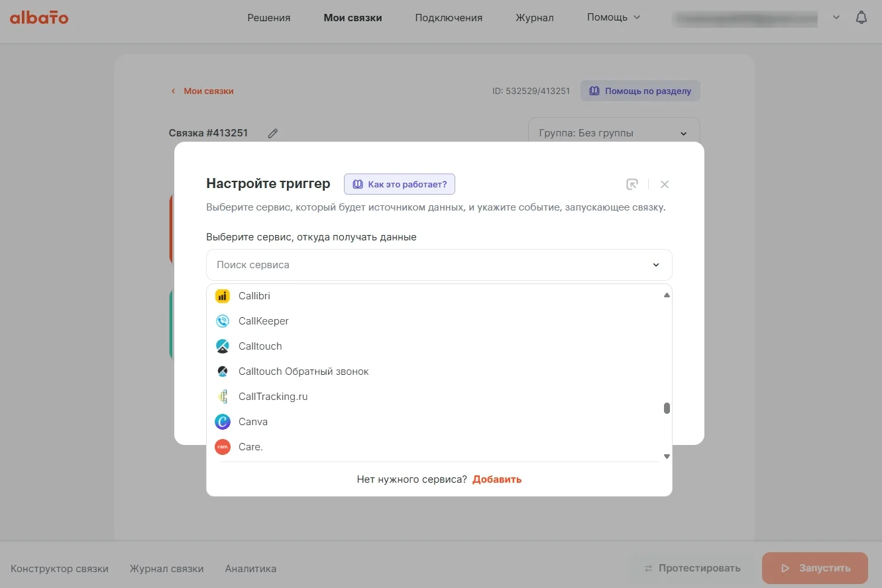Open the account dropdown arrow
Viewport: 882px width, 588px height.
click(x=836, y=18)
